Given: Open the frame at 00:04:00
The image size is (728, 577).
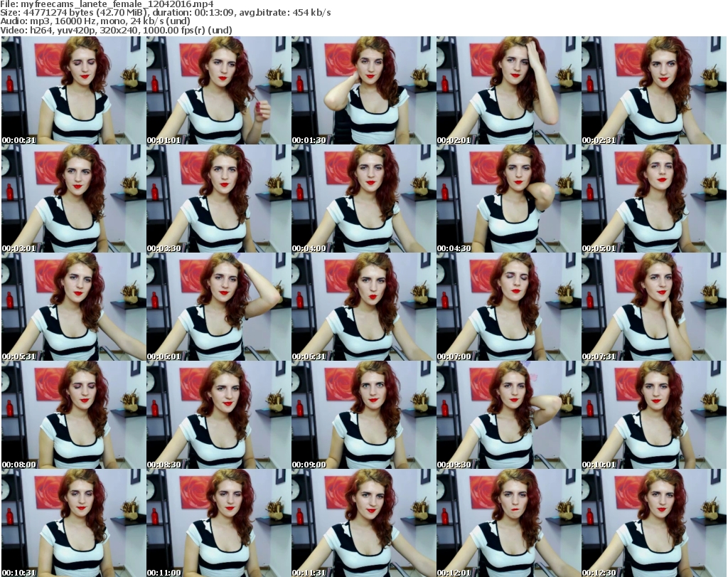Looking at the screenshot, I should point(363,198).
